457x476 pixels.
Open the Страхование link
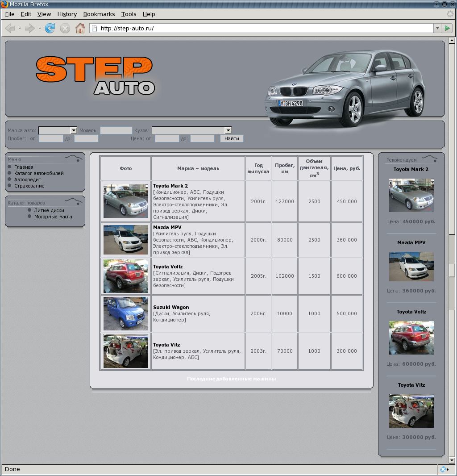click(29, 186)
